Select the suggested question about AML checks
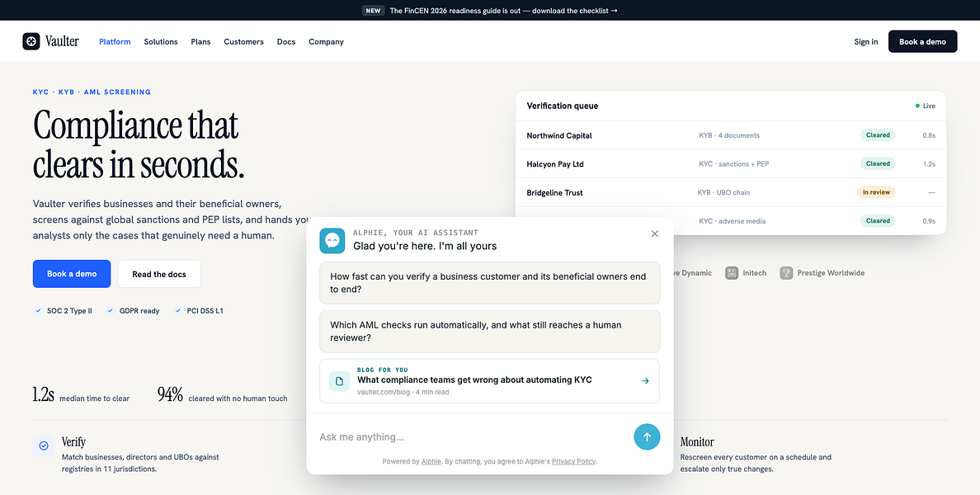 click(x=490, y=332)
